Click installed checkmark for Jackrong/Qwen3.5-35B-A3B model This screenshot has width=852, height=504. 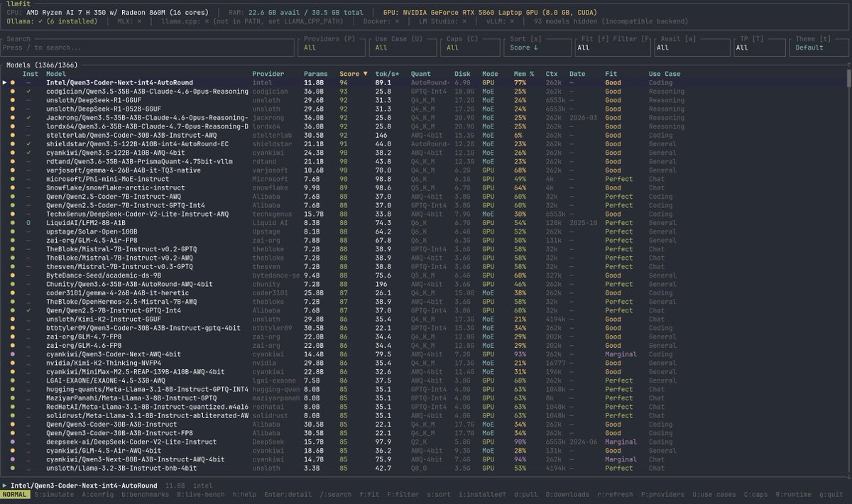point(28,118)
